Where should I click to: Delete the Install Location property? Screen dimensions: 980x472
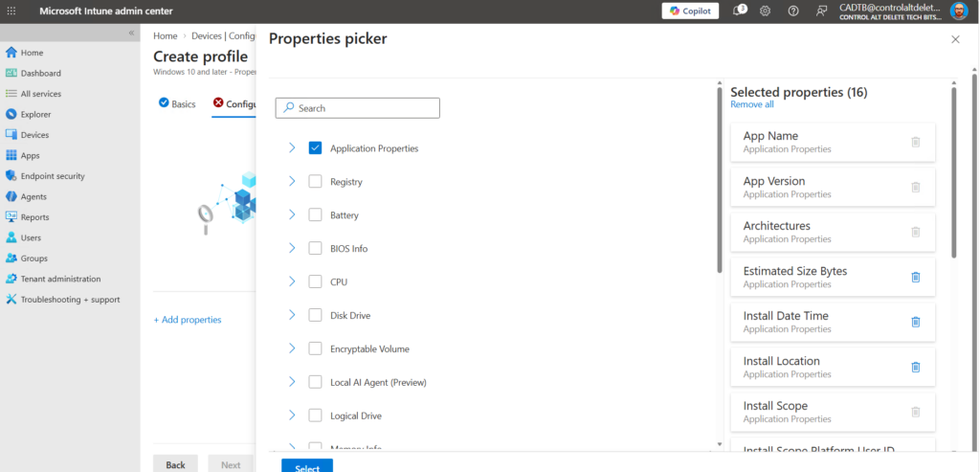(x=916, y=367)
